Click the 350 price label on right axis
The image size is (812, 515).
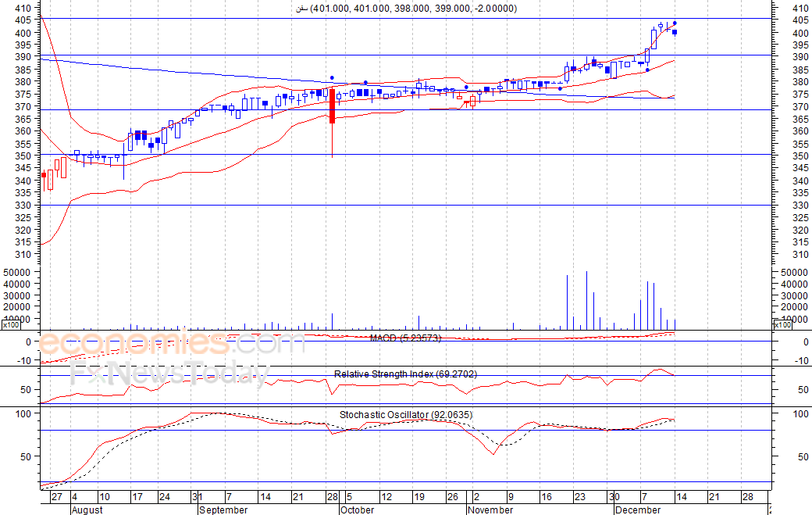(800, 156)
